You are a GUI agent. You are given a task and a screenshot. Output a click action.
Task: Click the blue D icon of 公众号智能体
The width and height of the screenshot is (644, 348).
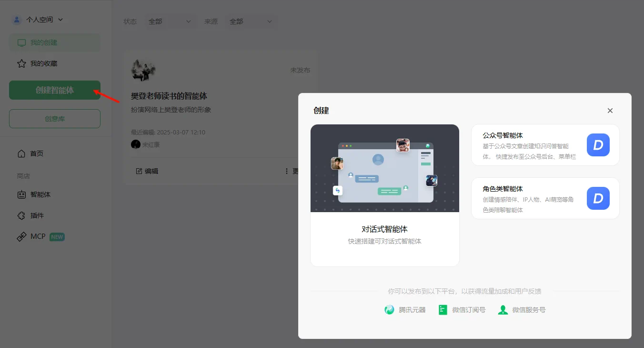[x=598, y=145]
